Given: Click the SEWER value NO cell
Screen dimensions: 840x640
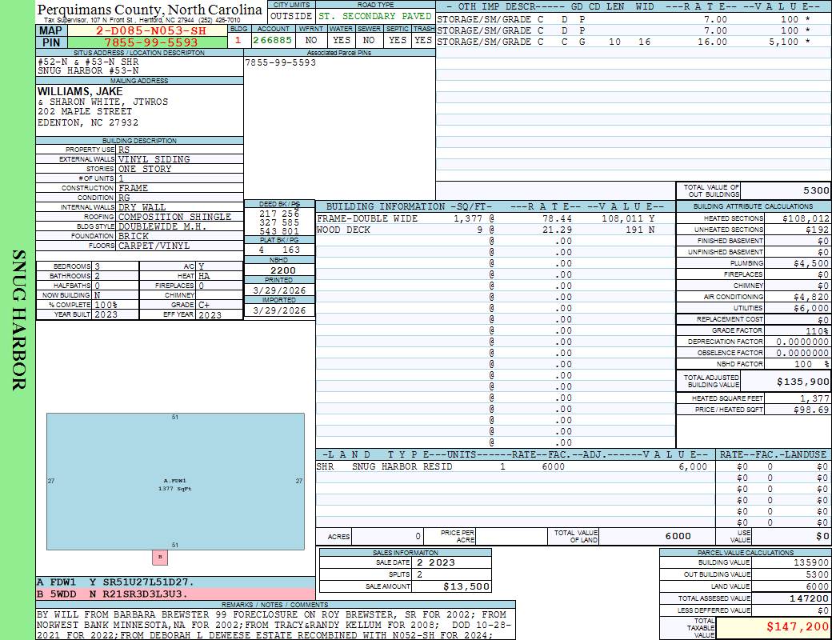Looking at the screenshot, I should click(x=369, y=39).
